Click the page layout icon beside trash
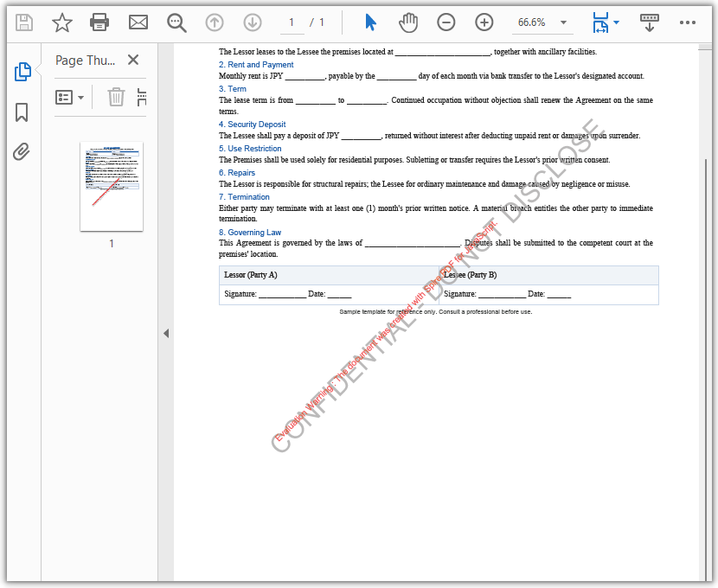The image size is (718, 588). coord(142,97)
